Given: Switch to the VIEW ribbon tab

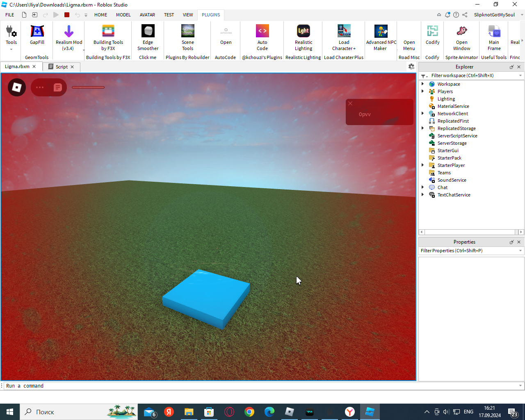Looking at the screenshot, I should pos(188,15).
